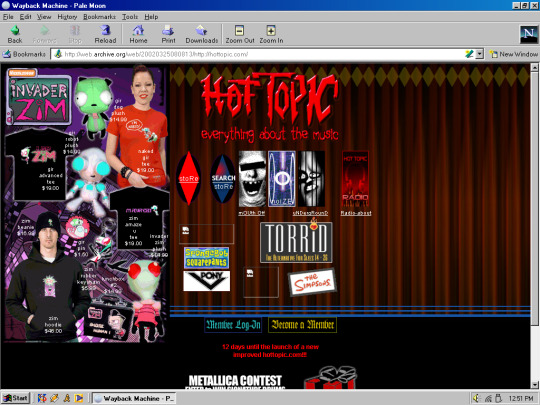Select Wayback Machine taskbar button

(134, 398)
